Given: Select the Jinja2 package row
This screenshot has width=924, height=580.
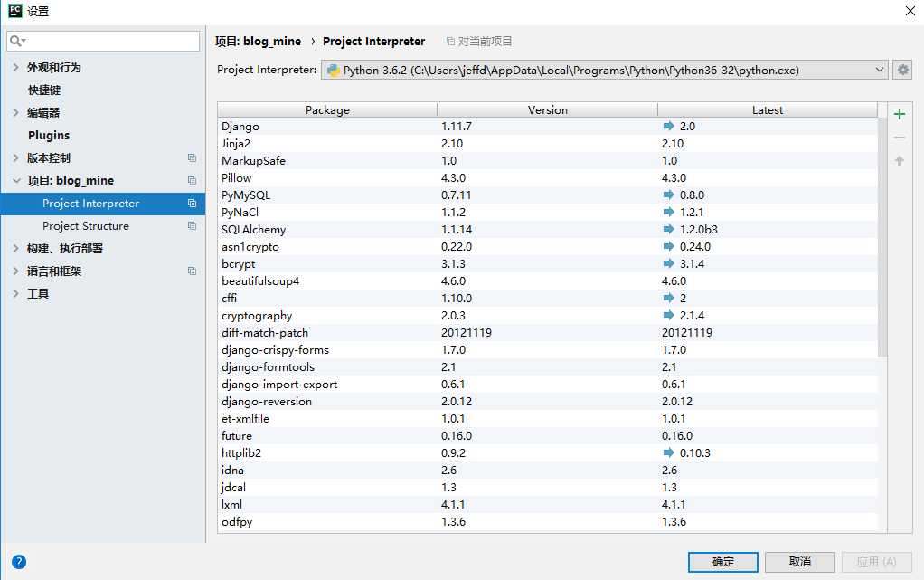Looking at the screenshot, I should 548,143.
